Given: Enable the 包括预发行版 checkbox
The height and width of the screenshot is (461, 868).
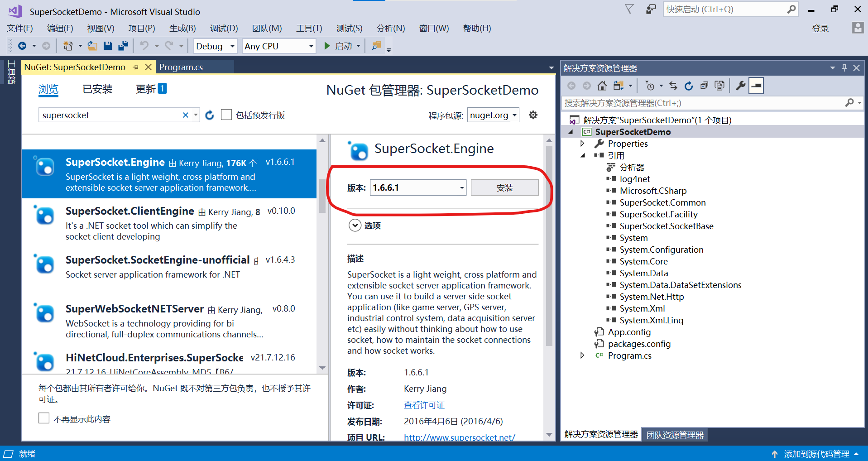Looking at the screenshot, I should (x=226, y=115).
